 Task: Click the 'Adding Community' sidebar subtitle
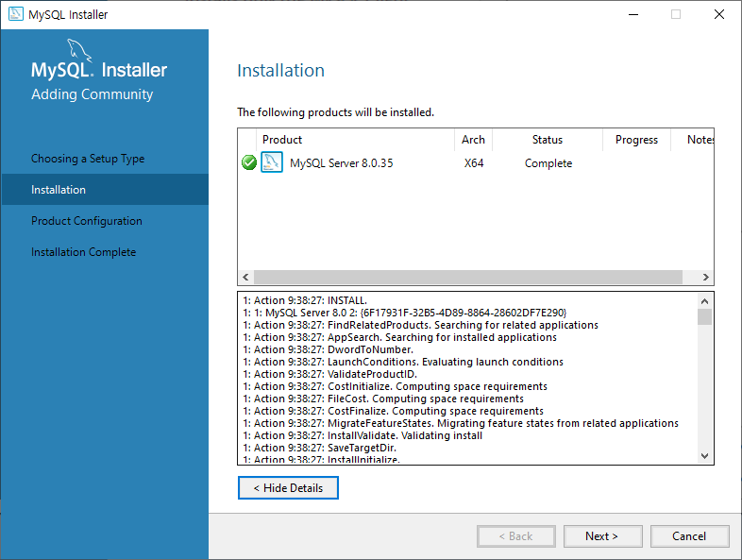tap(93, 94)
